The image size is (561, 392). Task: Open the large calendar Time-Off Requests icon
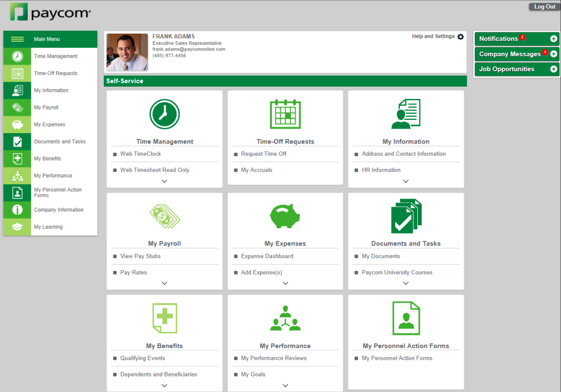285,114
